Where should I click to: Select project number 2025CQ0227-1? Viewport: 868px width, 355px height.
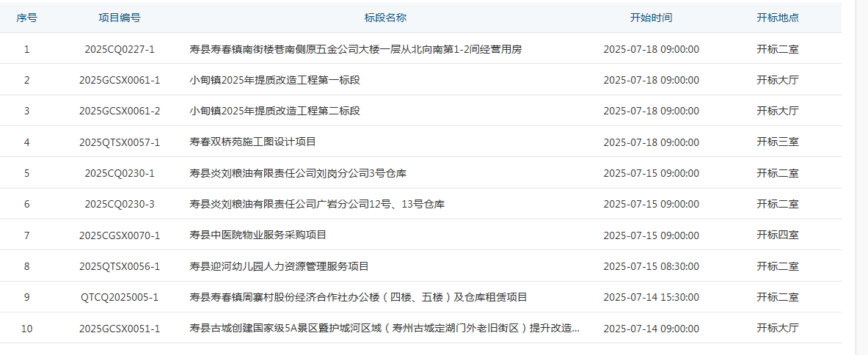pyautogui.click(x=120, y=49)
